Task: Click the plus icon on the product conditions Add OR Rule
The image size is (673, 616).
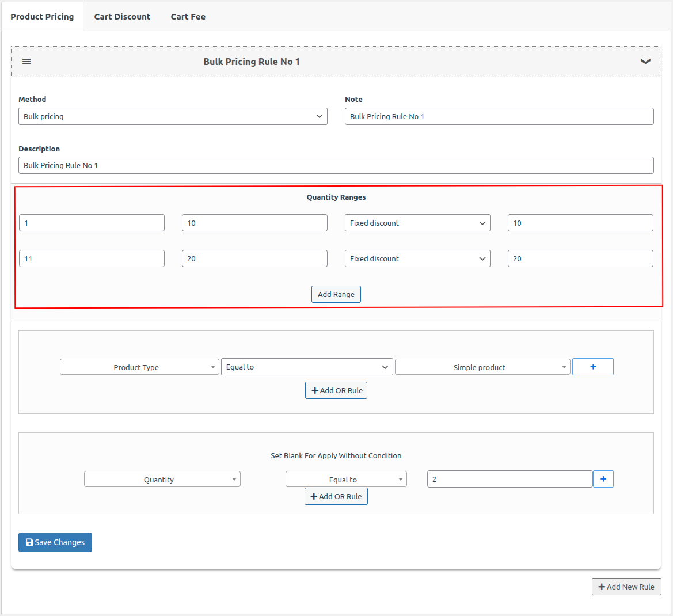Action: (x=314, y=390)
